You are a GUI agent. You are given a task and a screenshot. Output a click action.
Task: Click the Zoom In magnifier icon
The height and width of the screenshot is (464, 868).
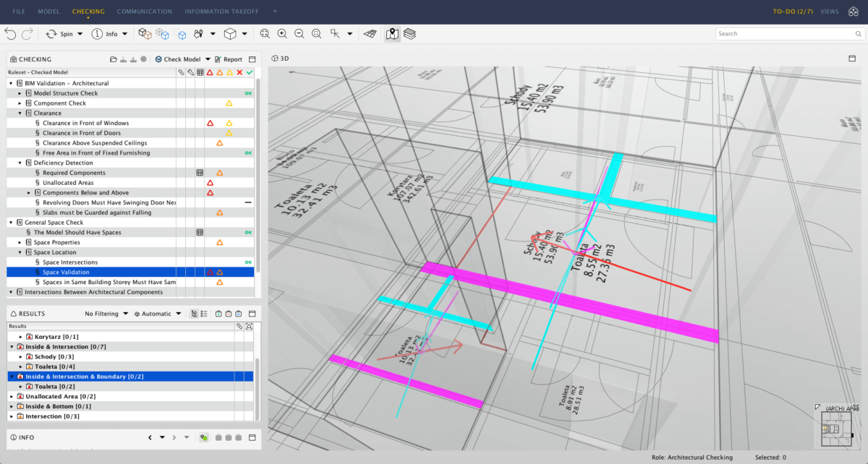click(x=282, y=34)
